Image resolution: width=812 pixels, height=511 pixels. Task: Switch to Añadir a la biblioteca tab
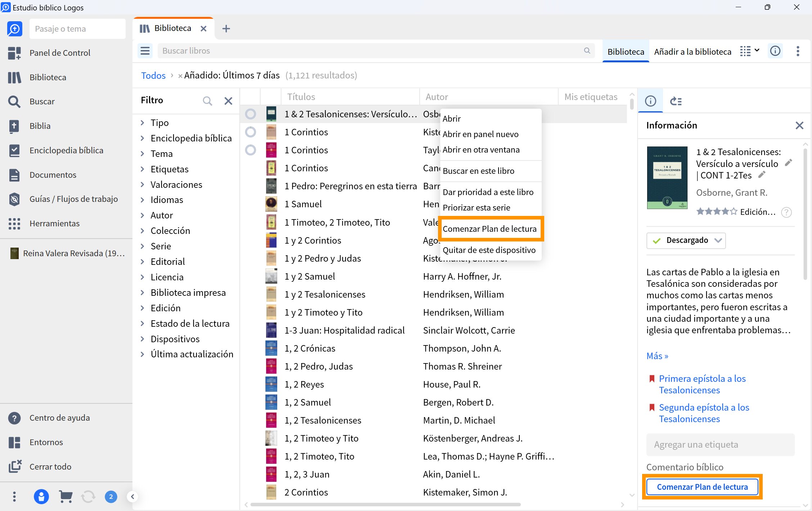[693, 51]
